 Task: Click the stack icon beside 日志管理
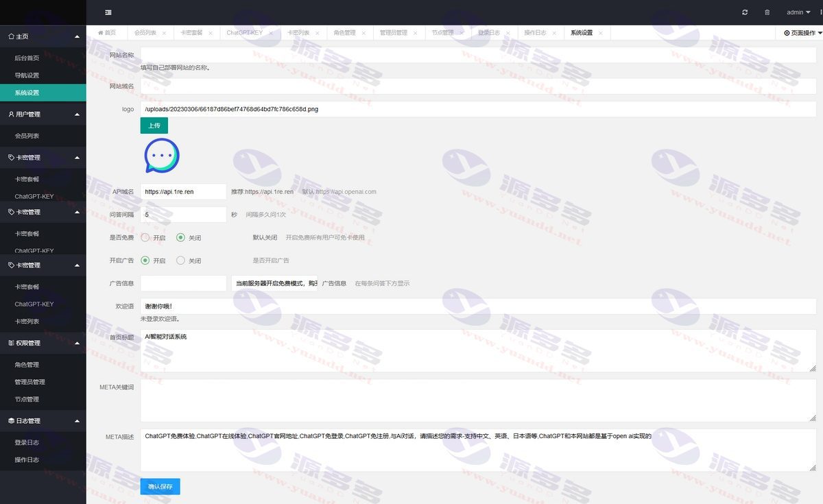11,420
